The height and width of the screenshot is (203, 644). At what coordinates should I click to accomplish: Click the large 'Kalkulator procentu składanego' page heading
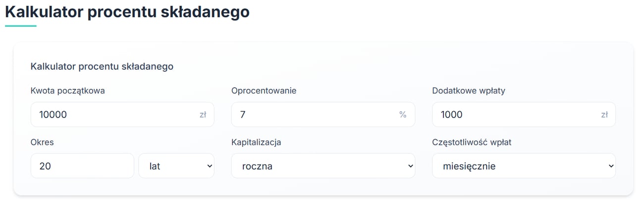pos(127,12)
